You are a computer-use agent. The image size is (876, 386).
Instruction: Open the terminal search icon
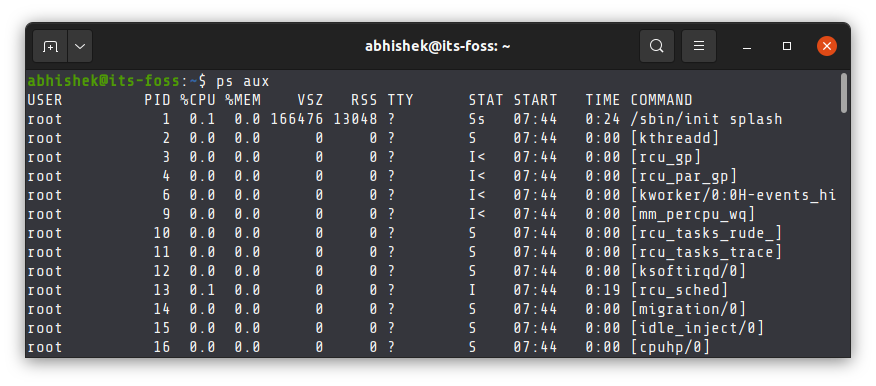[656, 46]
